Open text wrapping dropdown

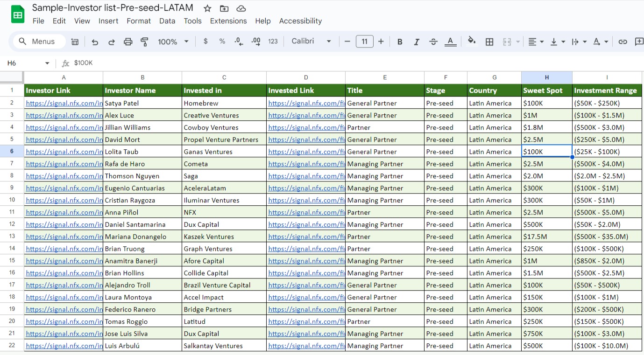pyautogui.click(x=579, y=42)
